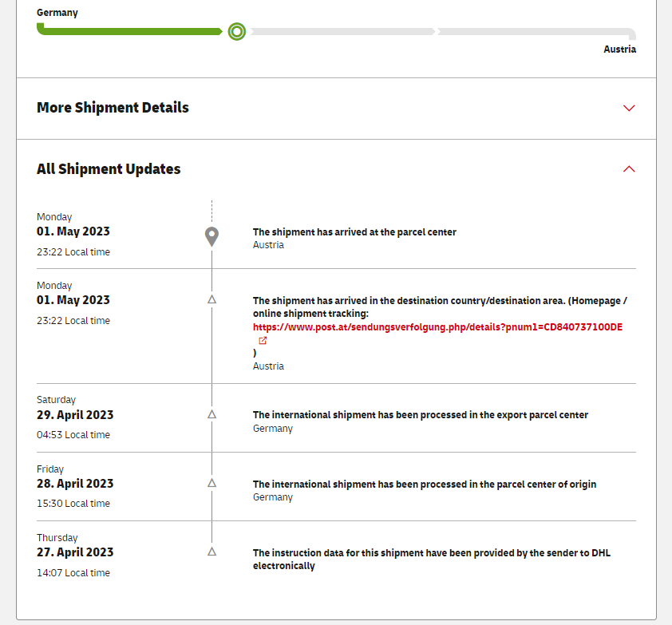Click triangle marker for instruction data event
This screenshot has width=672, height=625.
pyautogui.click(x=211, y=552)
